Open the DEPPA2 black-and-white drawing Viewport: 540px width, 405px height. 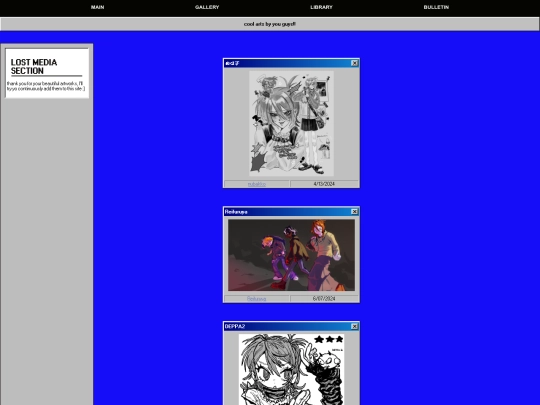pos(291,369)
